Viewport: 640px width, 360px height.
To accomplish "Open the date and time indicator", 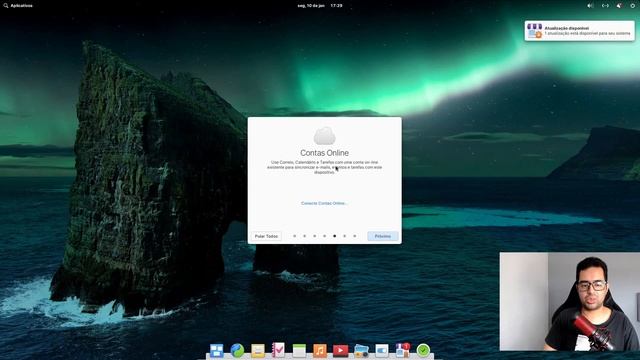I will [x=320, y=6].
